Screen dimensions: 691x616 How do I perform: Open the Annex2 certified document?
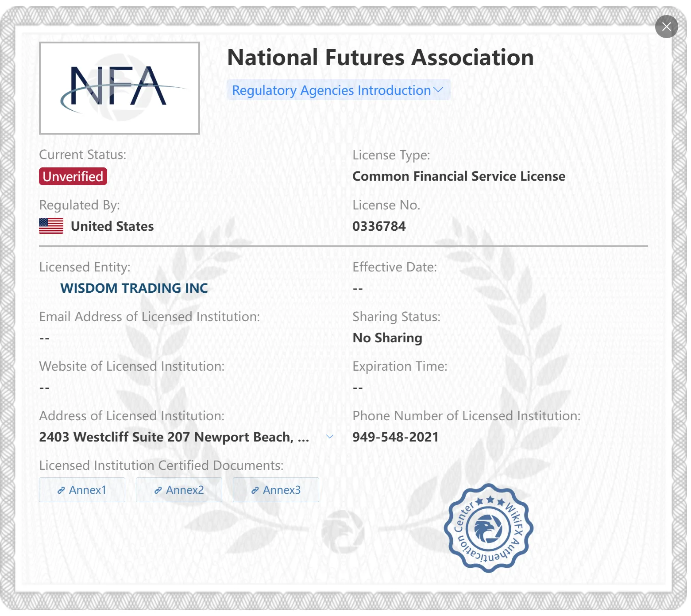click(x=179, y=490)
